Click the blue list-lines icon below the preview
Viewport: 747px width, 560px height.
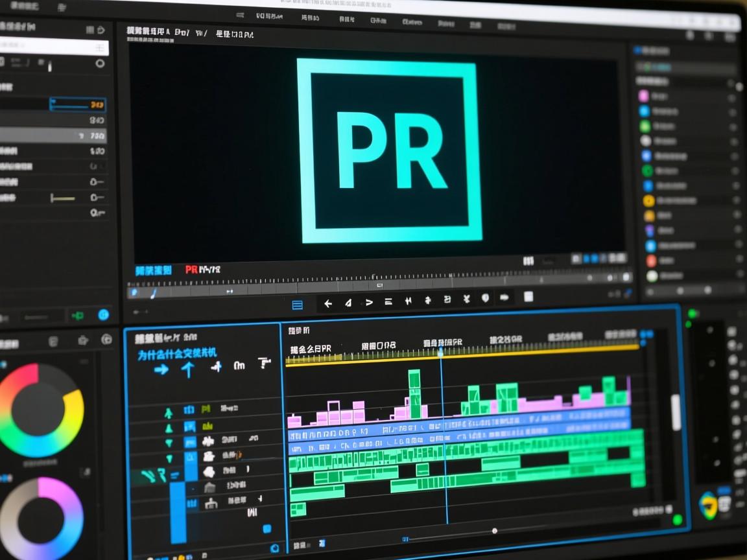[x=298, y=304]
